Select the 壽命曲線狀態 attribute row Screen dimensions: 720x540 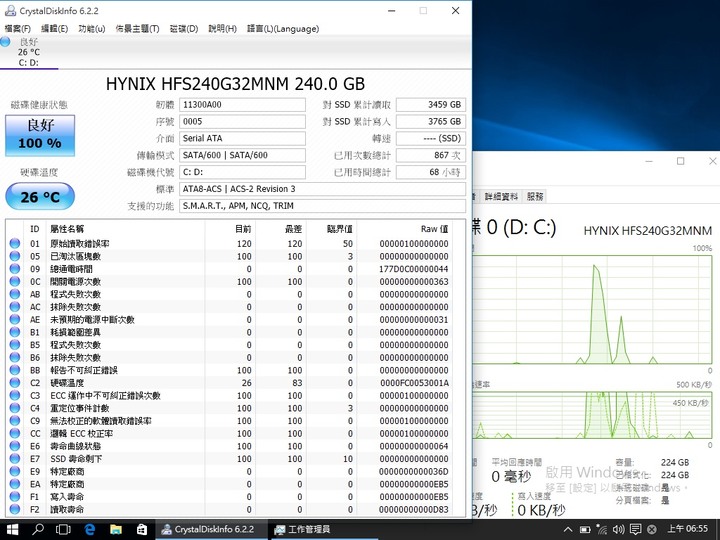click(229, 446)
